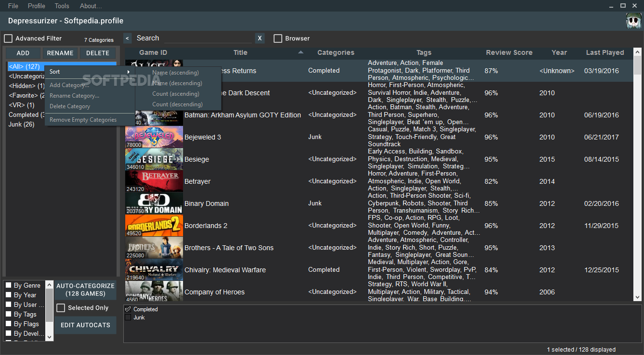
Task: Enable the Advanced Filter checkbox
Action: pos(8,38)
